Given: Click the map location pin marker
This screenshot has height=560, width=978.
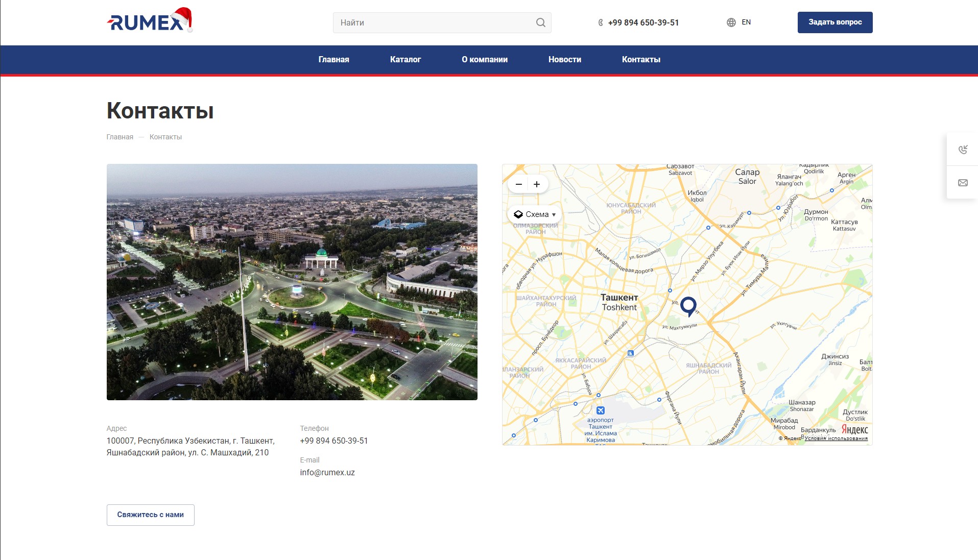Looking at the screenshot, I should 688,306.
